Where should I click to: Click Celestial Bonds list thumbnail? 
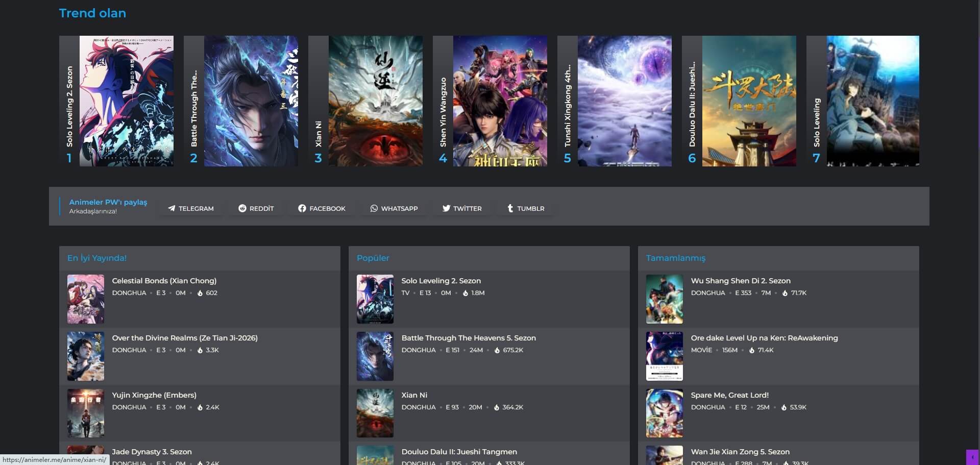tap(86, 299)
